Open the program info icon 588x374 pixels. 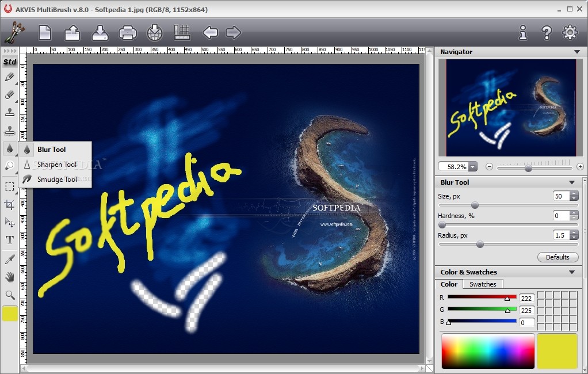[x=523, y=33]
